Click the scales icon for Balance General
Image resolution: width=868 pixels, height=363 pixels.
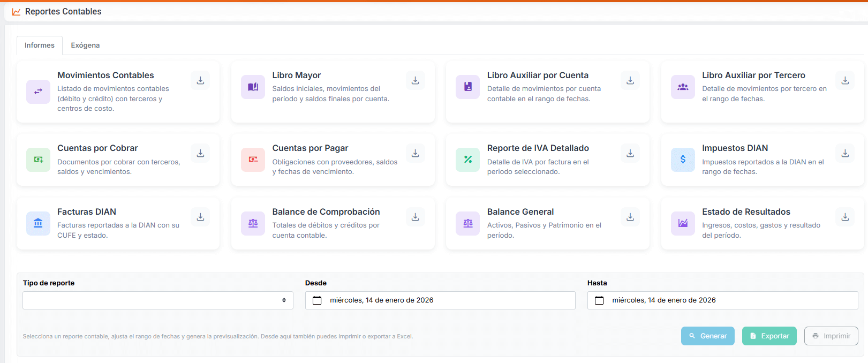tap(468, 223)
